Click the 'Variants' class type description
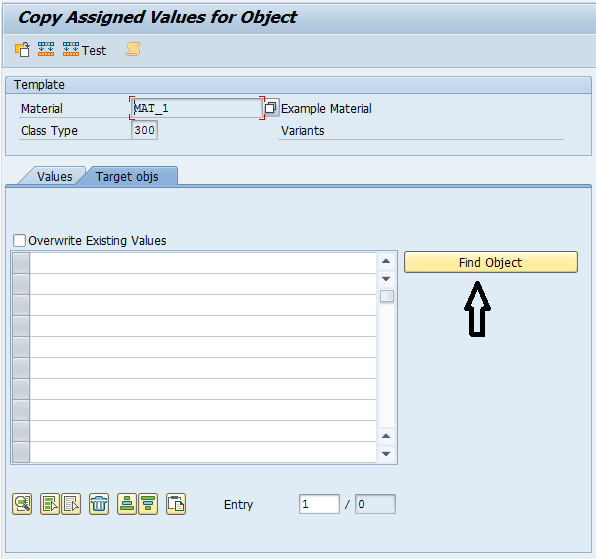Screen dimensions: 596x559 [x=303, y=131]
